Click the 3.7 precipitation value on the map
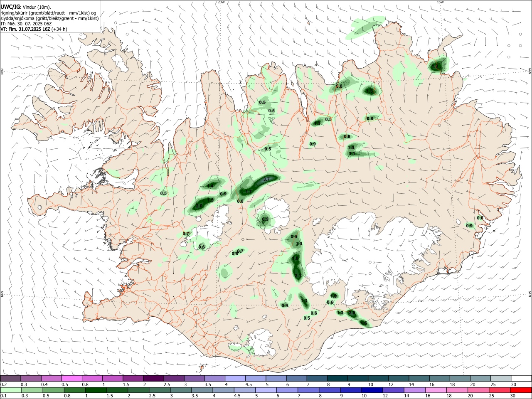Screen dimensions: 532x399 pyautogui.click(x=267, y=179)
